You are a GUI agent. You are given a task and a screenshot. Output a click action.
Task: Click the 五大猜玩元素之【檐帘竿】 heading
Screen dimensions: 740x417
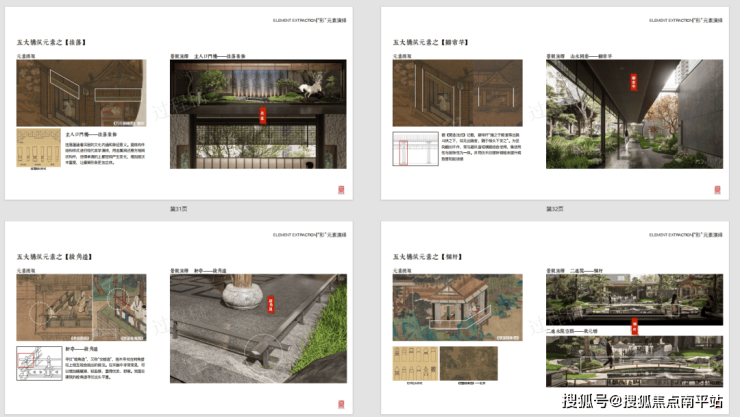tap(431, 42)
